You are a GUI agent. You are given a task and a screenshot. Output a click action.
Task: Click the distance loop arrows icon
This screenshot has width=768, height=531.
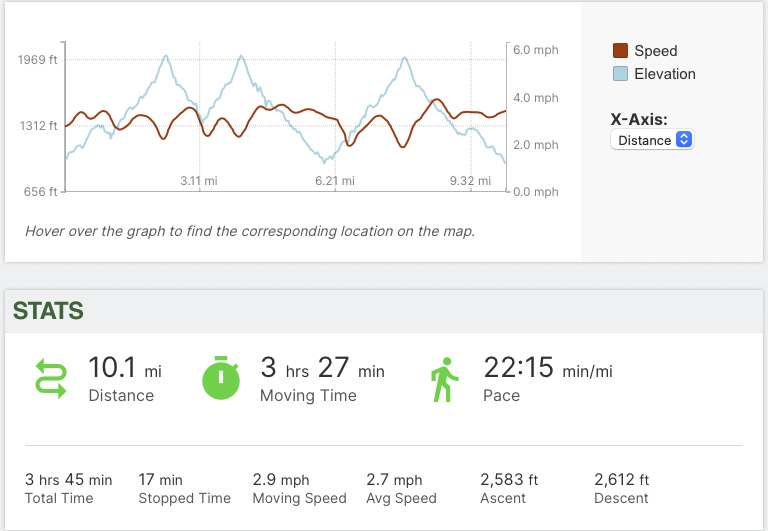[49, 379]
